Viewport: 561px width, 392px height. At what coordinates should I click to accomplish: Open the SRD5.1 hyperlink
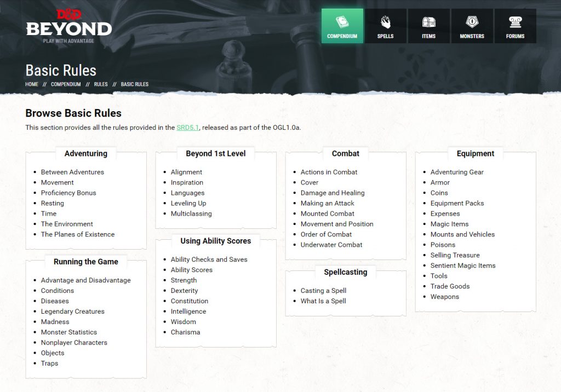pos(188,128)
